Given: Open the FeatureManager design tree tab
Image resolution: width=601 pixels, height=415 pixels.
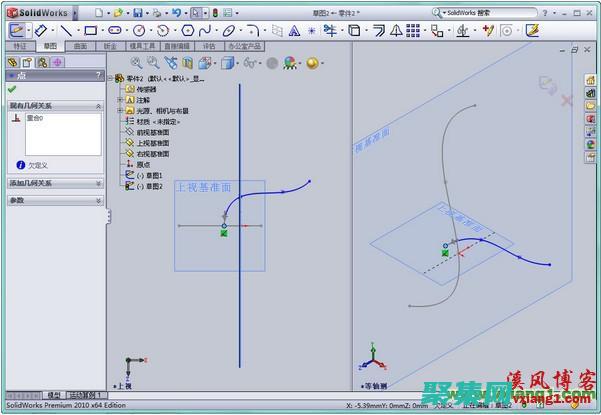Looking at the screenshot, I should pyautogui.click(x=13, y=62).
